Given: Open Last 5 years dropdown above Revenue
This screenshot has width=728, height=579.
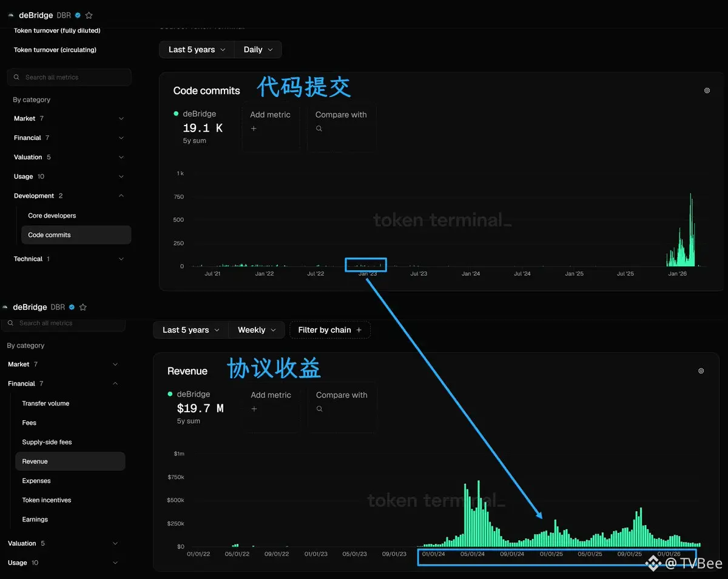Looking at the screenshot, I should click(x=191, y=330).
